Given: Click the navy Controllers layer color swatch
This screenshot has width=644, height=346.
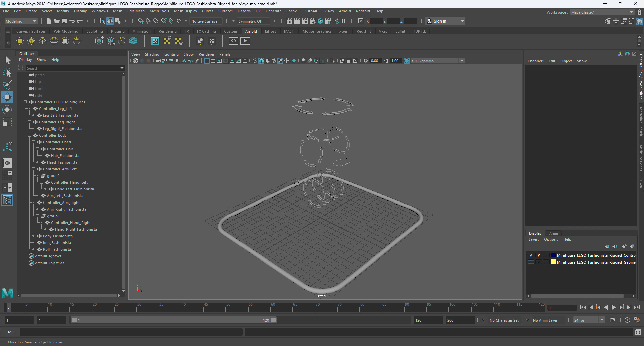Looking at the screenshot, I should point(553,255).
